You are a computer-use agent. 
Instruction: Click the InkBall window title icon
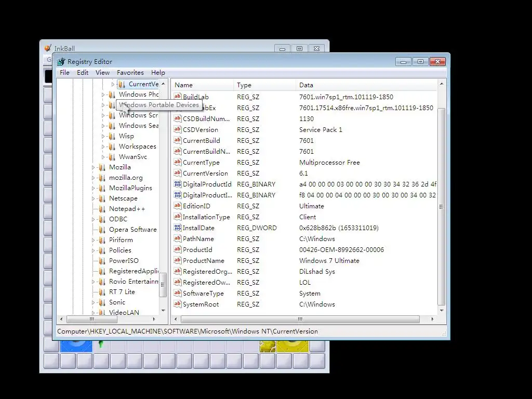[48, 48]
